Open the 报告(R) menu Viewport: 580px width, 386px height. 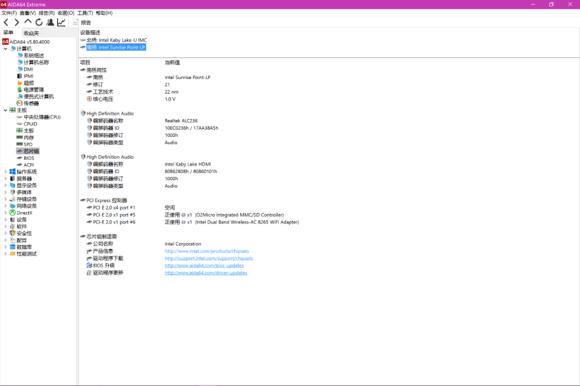click(x=47, y=13)
